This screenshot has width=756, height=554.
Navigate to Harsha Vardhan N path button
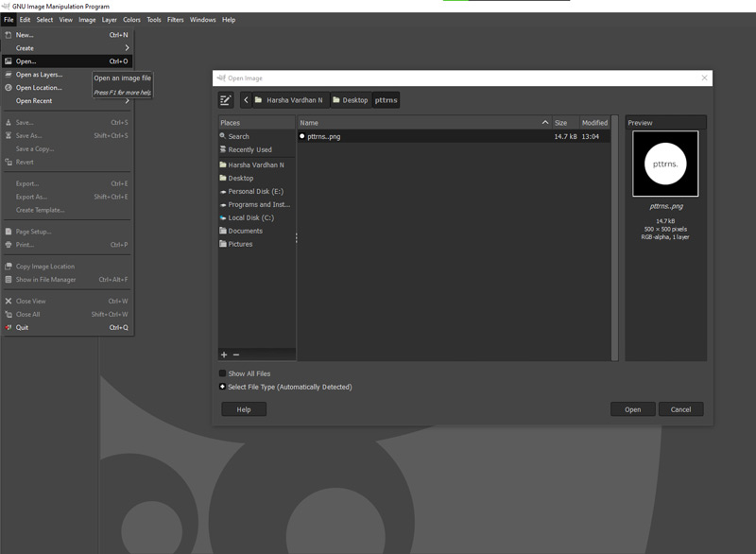291,100
